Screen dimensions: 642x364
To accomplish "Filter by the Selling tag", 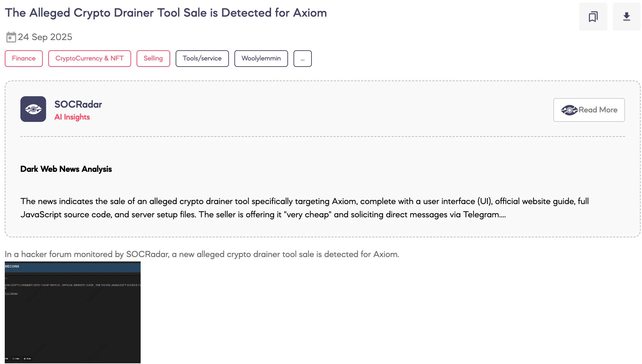I will coord(153,58).
